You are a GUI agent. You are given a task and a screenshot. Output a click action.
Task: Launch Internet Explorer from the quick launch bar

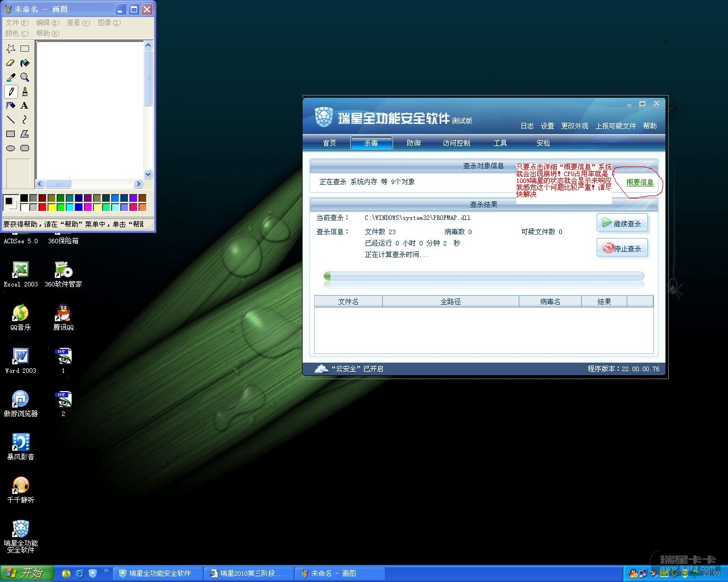(80, 573)
